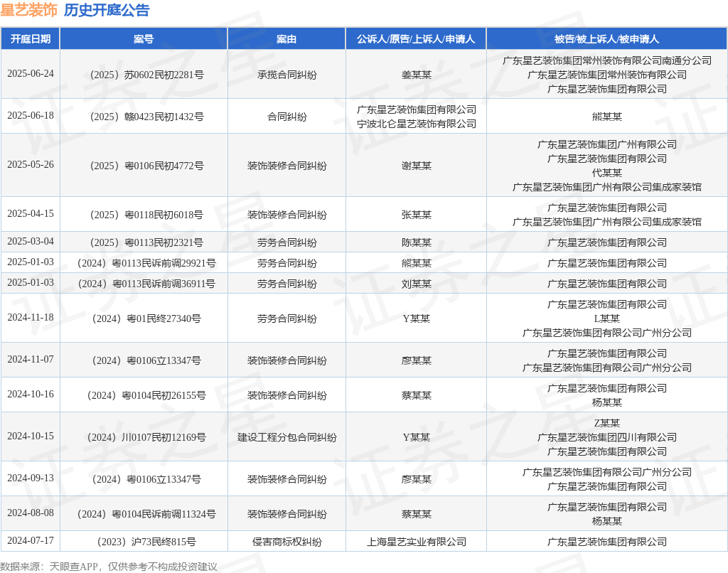
Task: Click plaintiff 廖某某 in the 2024-11-07 row
Action: tap(416, 360)
